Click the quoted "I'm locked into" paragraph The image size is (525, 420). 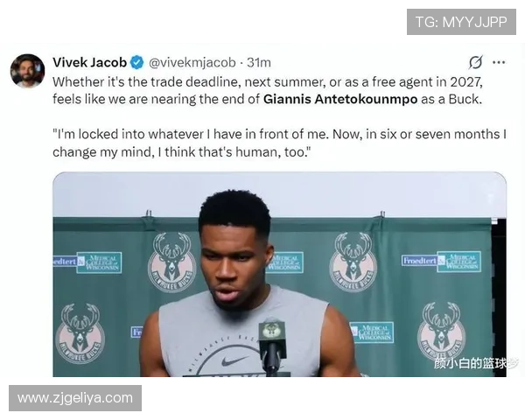click(x=279, y=143)
